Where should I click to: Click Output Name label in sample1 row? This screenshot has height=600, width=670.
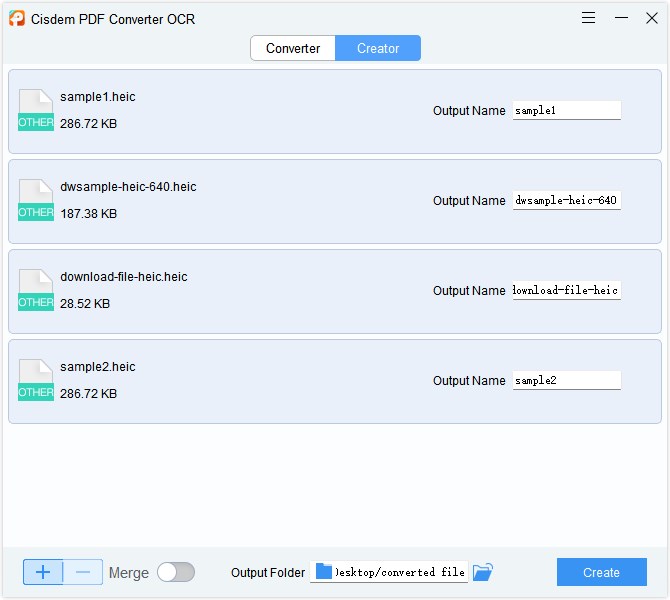469,111
